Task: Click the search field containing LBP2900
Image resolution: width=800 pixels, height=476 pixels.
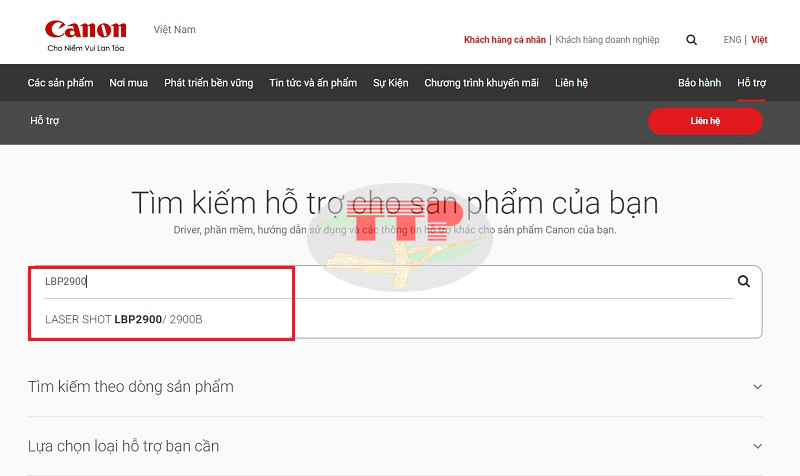Action: point(389,282)
